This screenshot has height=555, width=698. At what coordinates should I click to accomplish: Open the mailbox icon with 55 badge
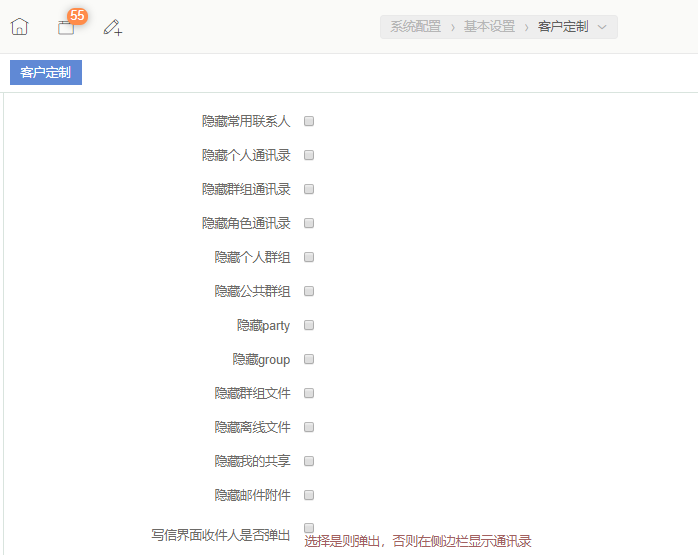tap(66, 28)
